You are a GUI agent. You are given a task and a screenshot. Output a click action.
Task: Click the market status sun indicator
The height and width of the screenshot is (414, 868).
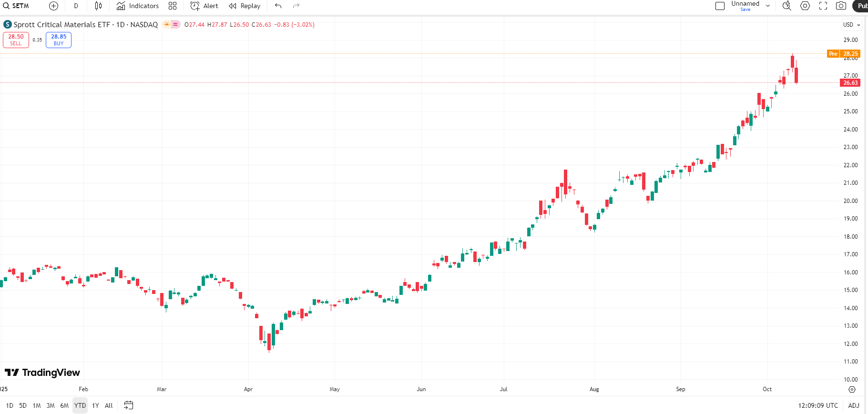pyautogui.click(x=167, y=24)
